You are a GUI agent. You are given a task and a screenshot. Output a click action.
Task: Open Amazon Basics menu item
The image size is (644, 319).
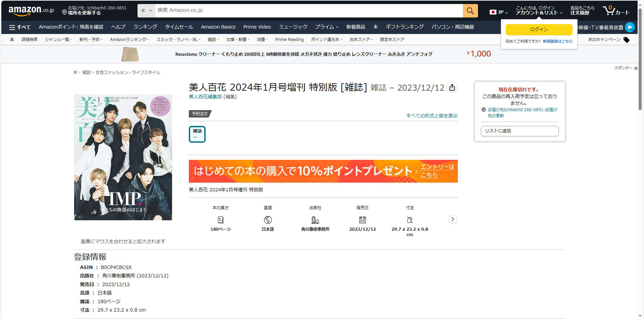click(x=218, y=27)
